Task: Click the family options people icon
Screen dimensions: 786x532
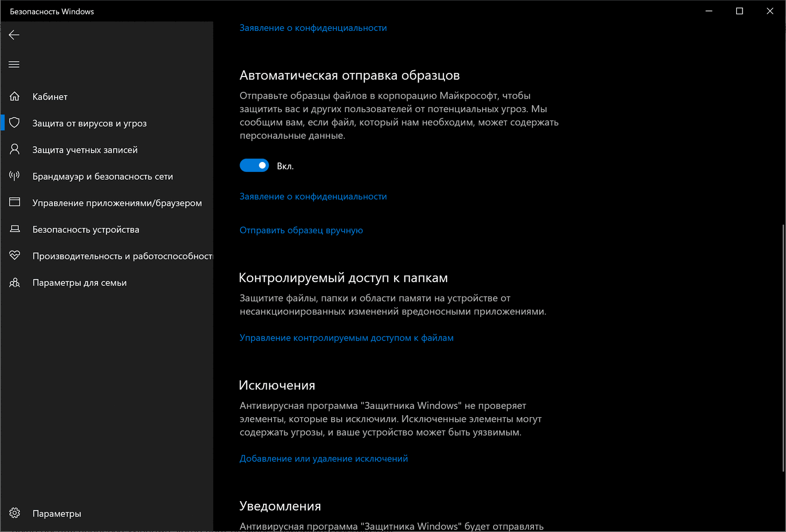Action: click(x=15, y=283)
